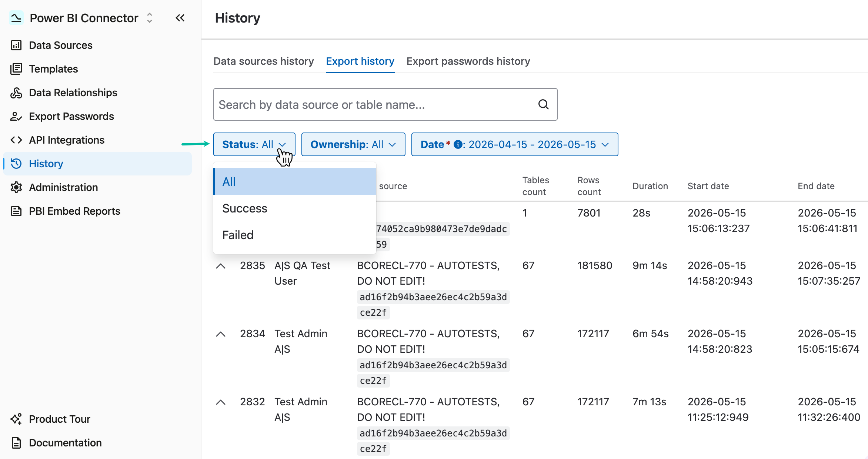
Task: Open the Date range filter dropdown
Action: pyautogui.click(x=515, y=144)
